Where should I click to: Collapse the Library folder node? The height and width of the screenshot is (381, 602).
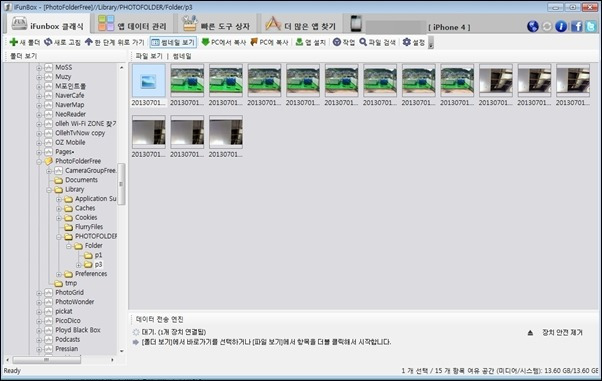click(x=49, y=190)
